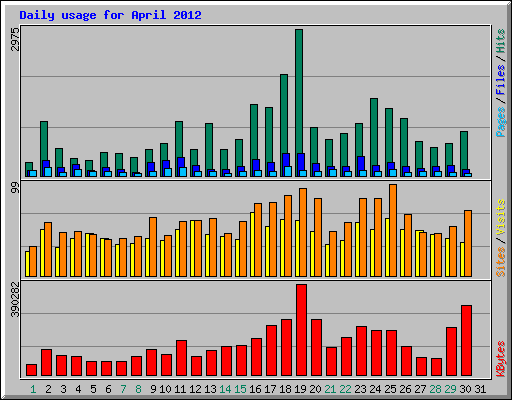Viewport: 512px width, 400px height.
Task: Click day label 9 on the x-axis
Action: 153,389
